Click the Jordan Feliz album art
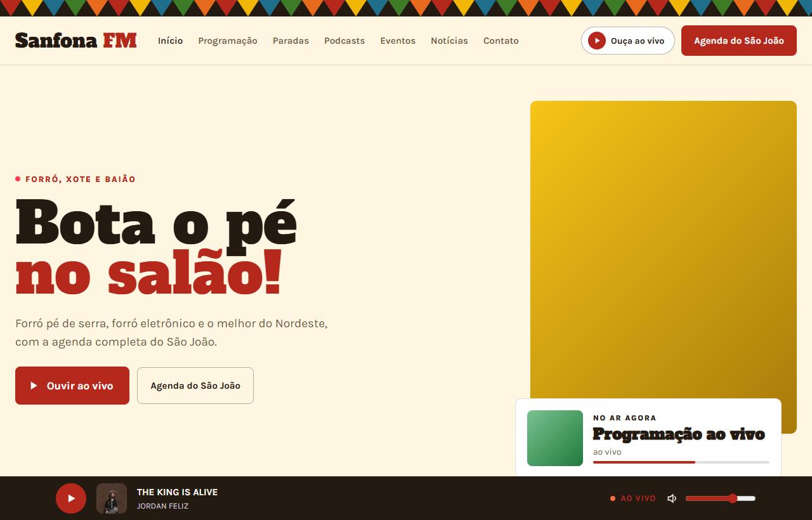Viewport: 812px width, 520px height. point(112,498)
